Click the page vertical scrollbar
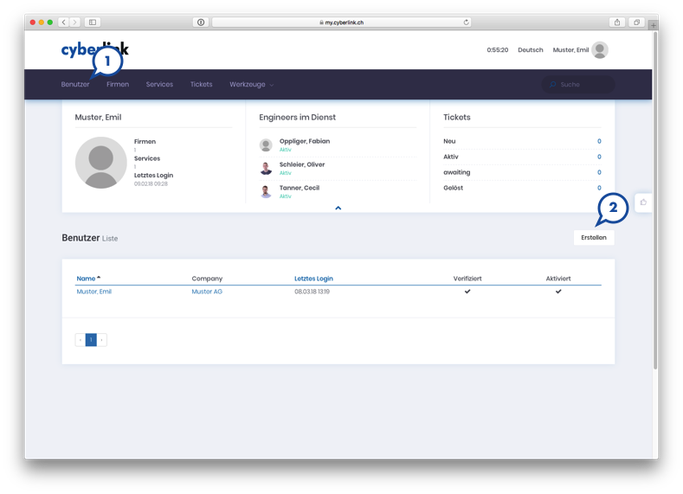 (x=655, y=200)
